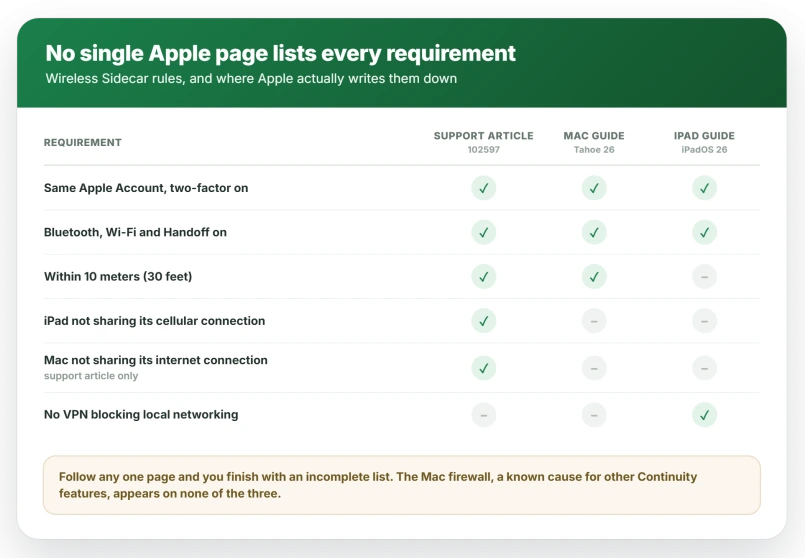805x558 pixels.
Task: Click iPad Guide dash icon for iPad cellular sharing row
Action: pos(704,321)
